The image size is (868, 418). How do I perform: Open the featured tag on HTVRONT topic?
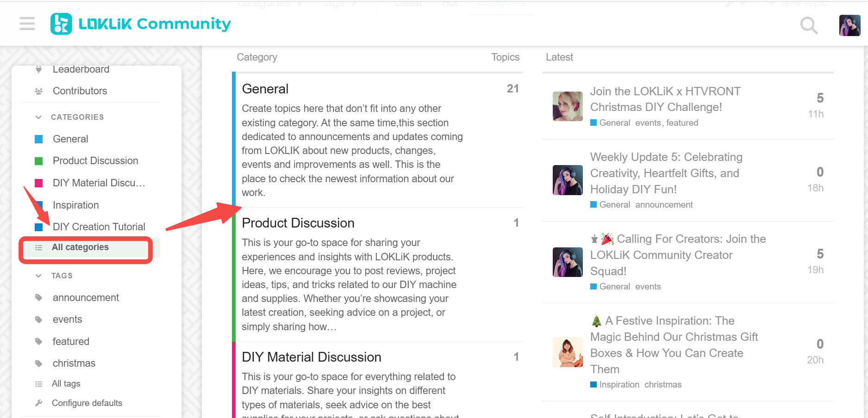coord(682,123)
